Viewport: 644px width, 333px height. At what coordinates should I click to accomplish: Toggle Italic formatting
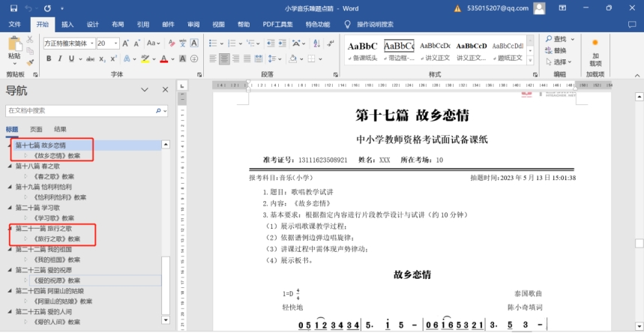(58, 58)
